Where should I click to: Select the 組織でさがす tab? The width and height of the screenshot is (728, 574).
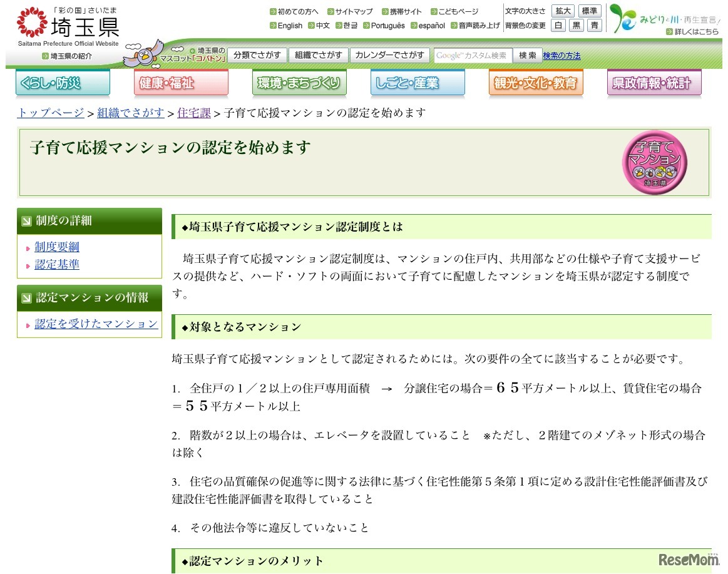[x=318, y=55]
